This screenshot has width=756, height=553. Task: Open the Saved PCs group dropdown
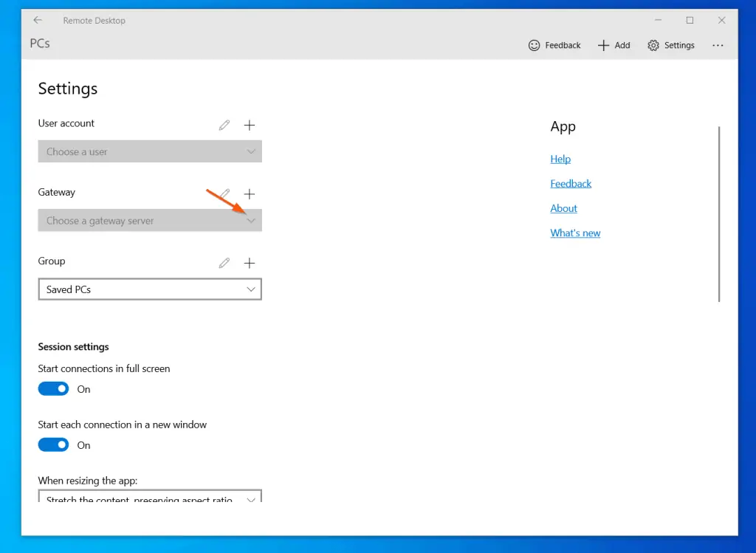click(150, 289)
